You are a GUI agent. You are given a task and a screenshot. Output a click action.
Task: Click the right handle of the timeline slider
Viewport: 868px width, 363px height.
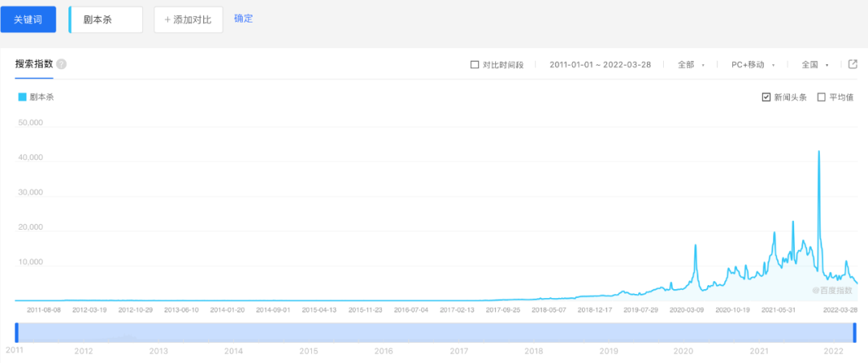point(854,332)
